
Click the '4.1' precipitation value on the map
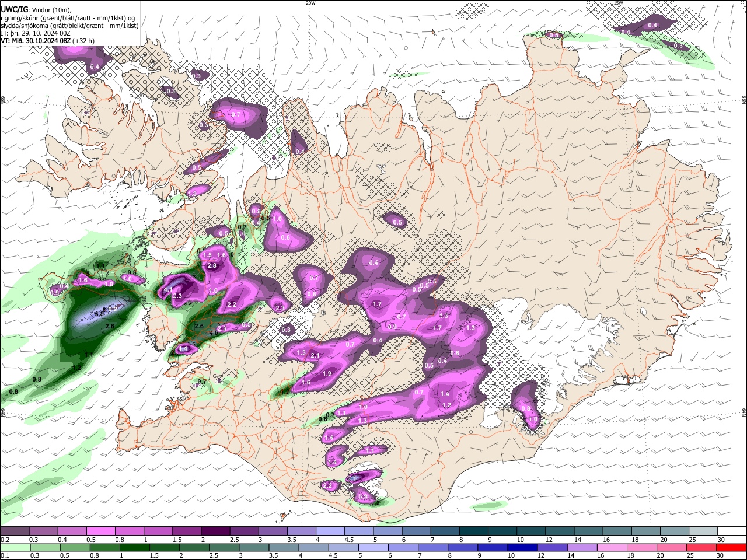click(x=168, y=289)
